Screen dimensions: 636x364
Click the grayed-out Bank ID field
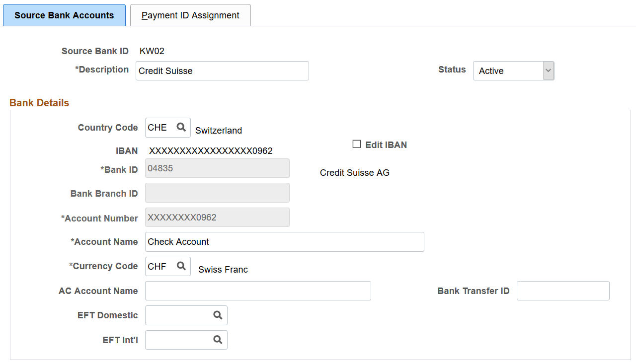217,168
